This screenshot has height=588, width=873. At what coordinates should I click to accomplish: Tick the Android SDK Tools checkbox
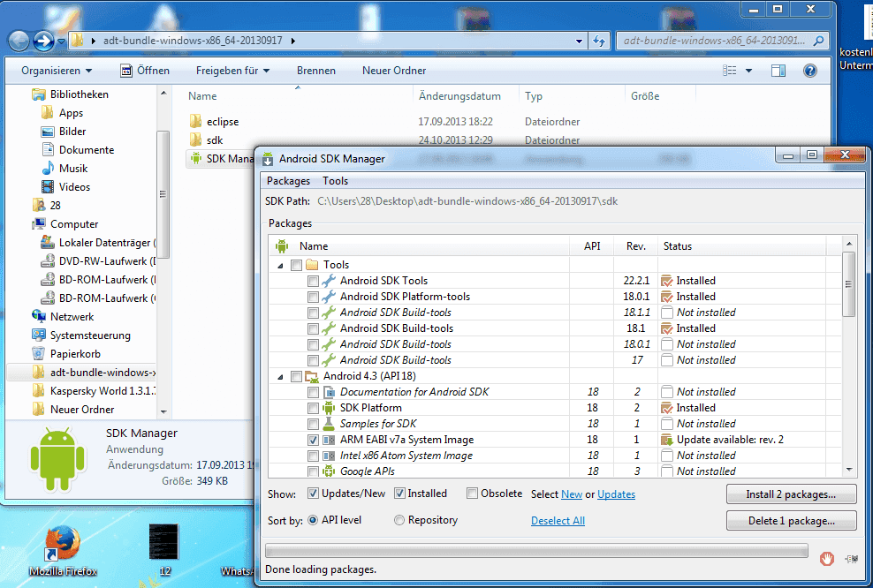pyautogui.click(x=313, y=282)
